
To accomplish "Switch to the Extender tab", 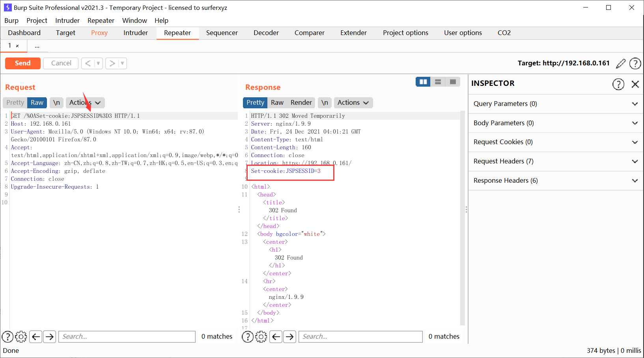I will [x=354, y=33].
